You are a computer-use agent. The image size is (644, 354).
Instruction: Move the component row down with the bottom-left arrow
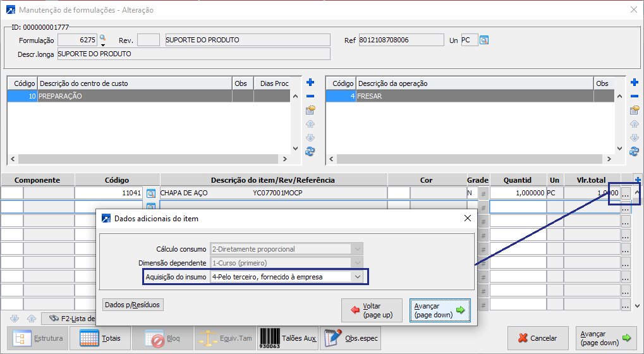15,319
